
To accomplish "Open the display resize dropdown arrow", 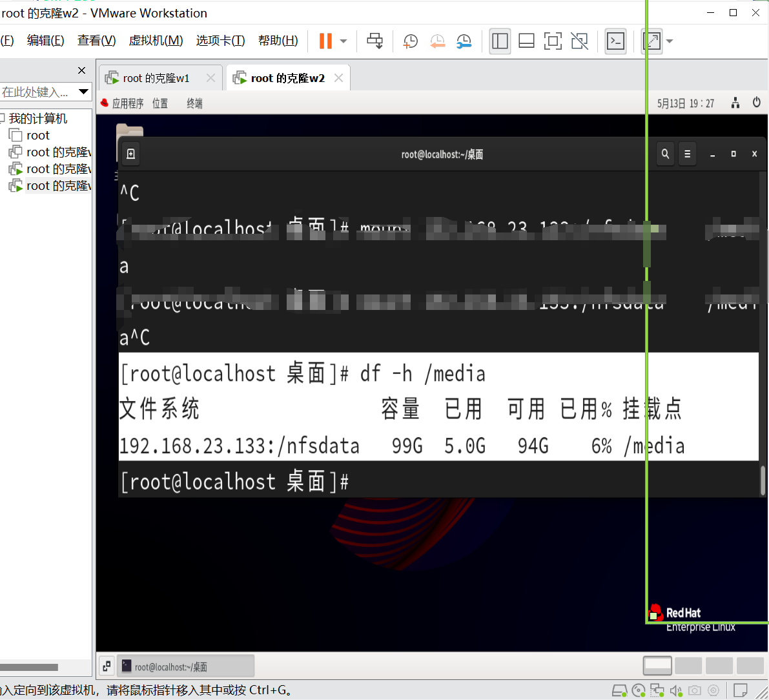I will (x=670, y=41).
